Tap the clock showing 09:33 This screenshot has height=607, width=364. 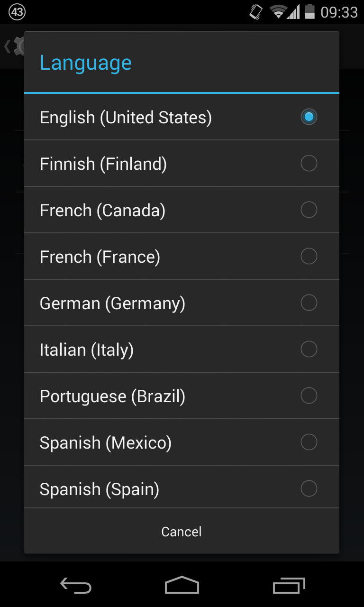[339, 12]
